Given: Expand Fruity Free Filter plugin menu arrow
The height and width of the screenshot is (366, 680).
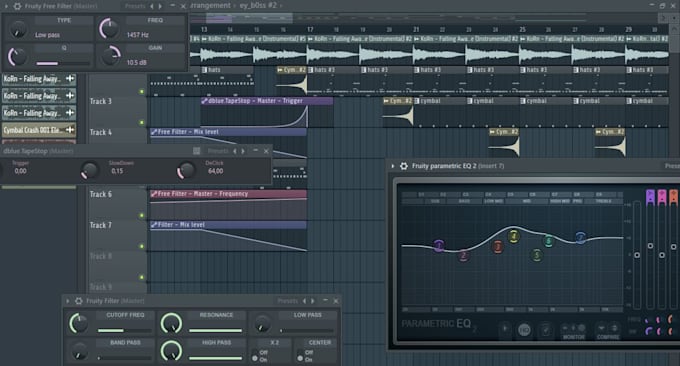Looking at the screenshot, I should click(6, 6).
